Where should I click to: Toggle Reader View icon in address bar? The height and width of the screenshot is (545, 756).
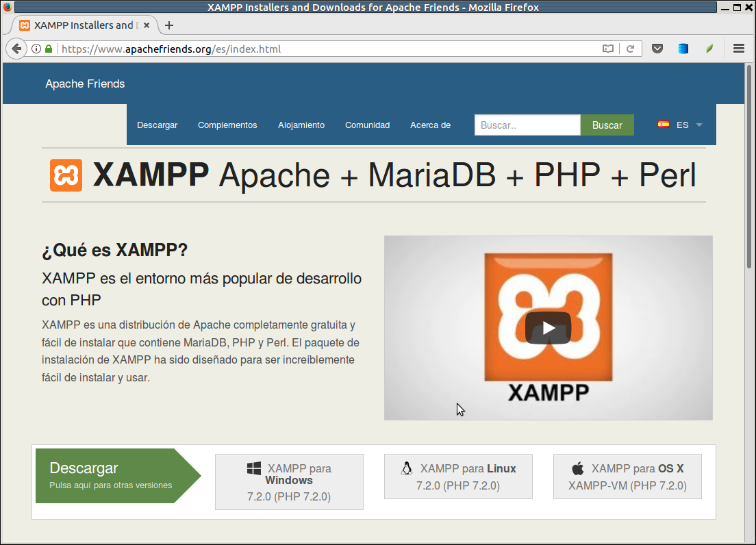pyautogui.click(x=607, y=49)
